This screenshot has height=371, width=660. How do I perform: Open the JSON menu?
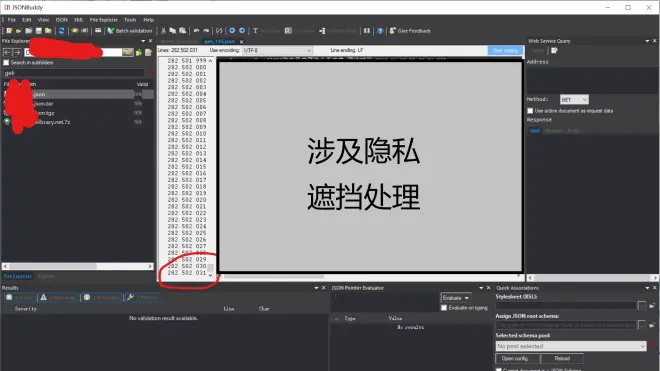(61, 20)
